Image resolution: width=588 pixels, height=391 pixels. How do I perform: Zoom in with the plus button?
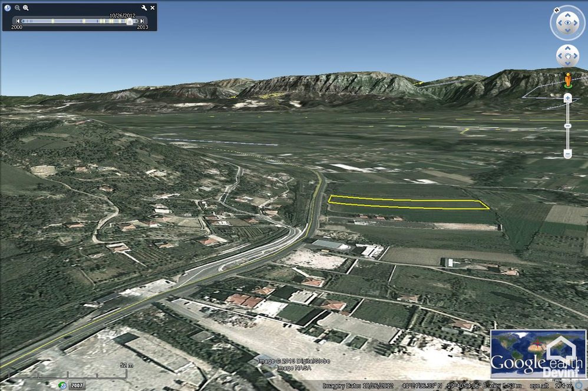(x=567, y=98)
